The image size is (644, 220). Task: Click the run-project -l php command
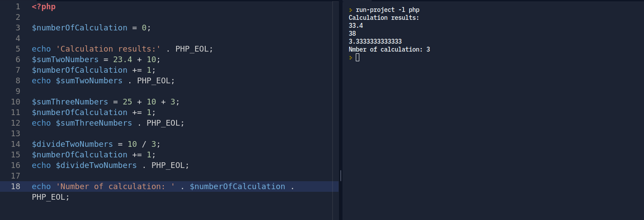pos(387,10)
